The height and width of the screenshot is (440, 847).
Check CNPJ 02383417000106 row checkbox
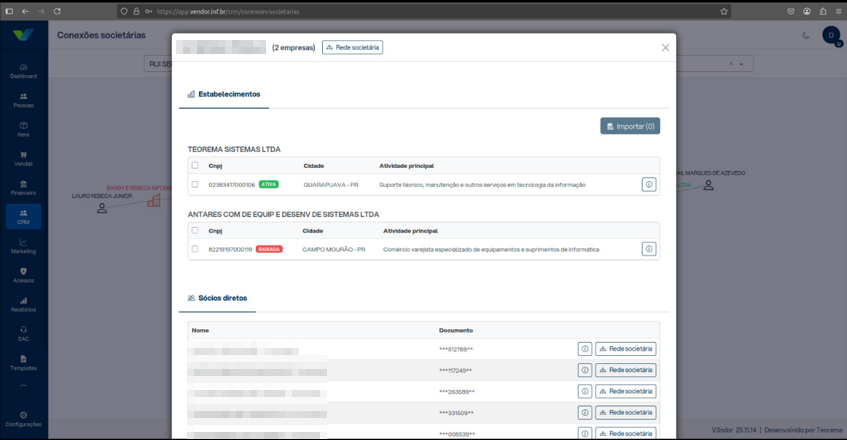tap(195, 184)
